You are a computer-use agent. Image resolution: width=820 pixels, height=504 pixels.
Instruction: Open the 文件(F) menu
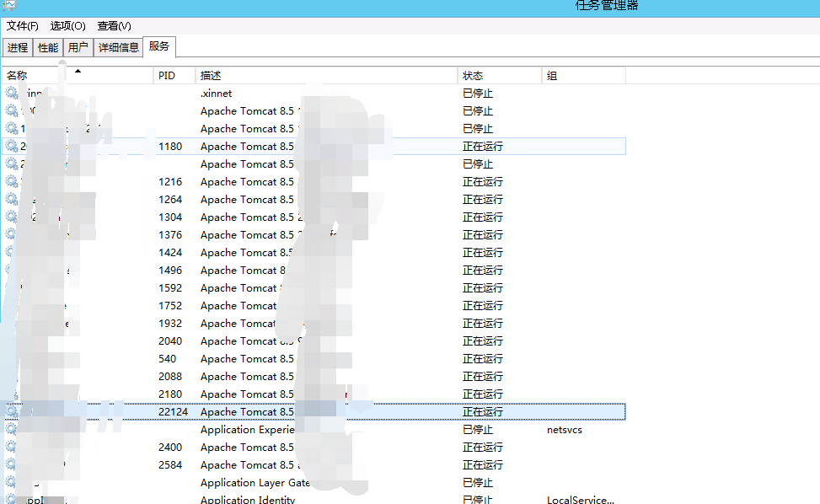click(23, 25)
